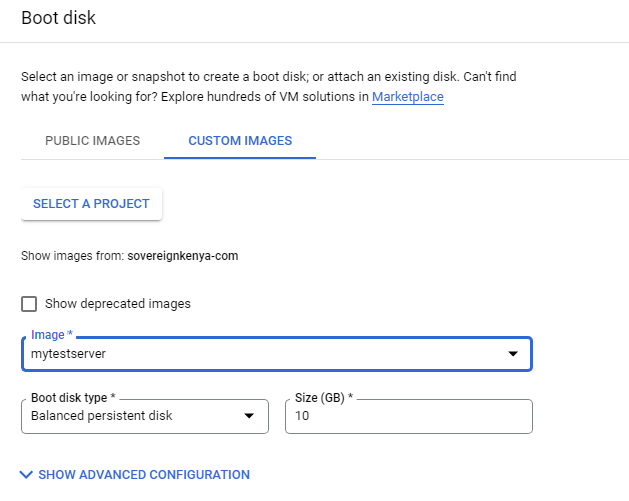
Task: Click the chevron beside Show Advanced Configuration
Action: tap(26, 475)
